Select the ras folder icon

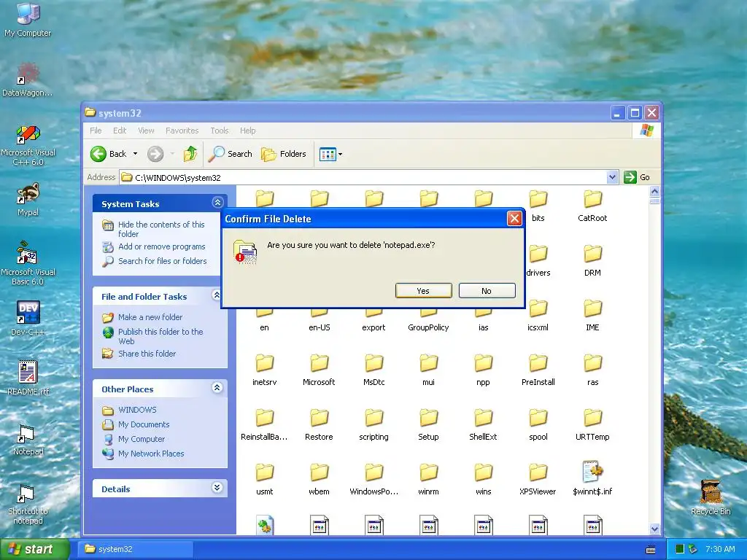[592, 363]
